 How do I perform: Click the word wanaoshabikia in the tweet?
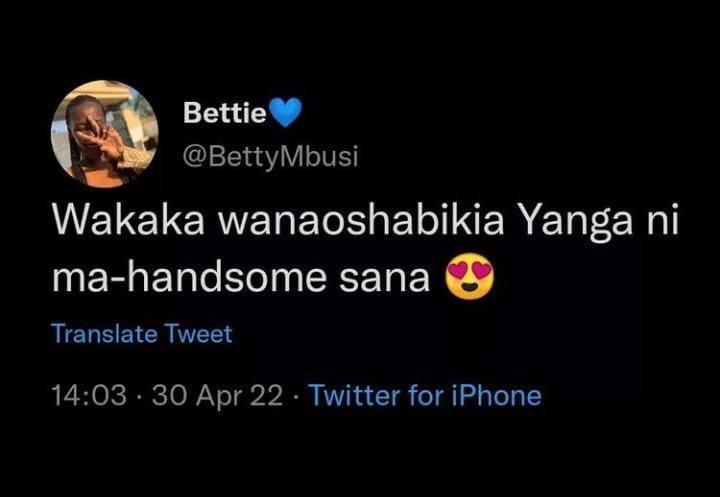[361, 220]
